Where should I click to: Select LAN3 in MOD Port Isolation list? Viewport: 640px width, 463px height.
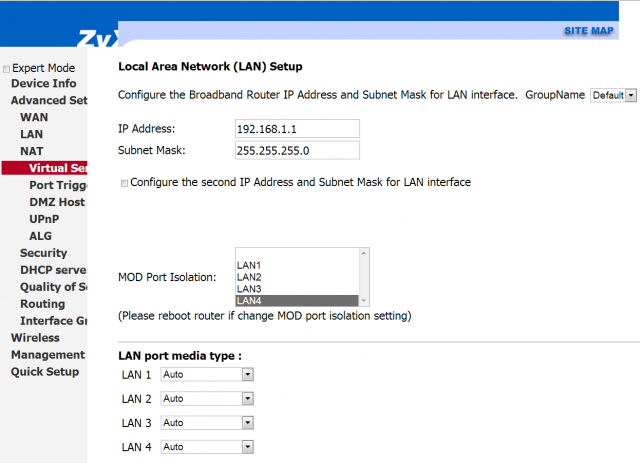pos(297,289)
